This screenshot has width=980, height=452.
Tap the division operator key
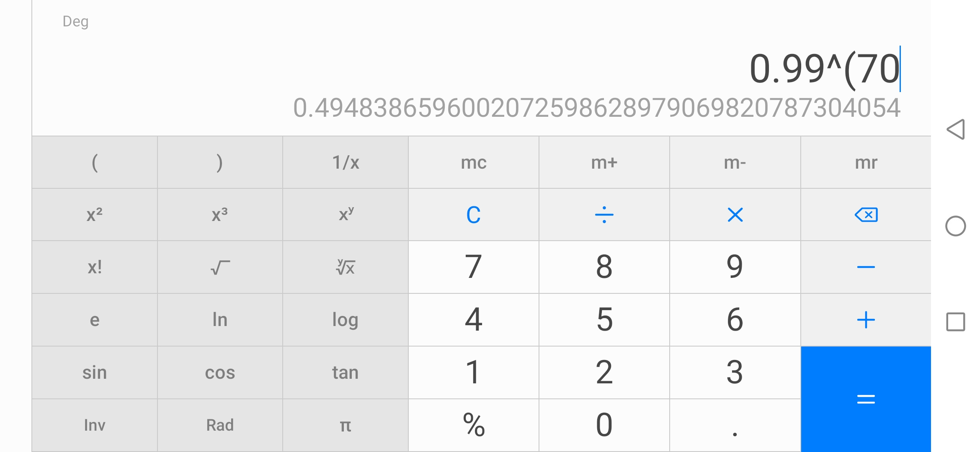[x=604, y=215]
